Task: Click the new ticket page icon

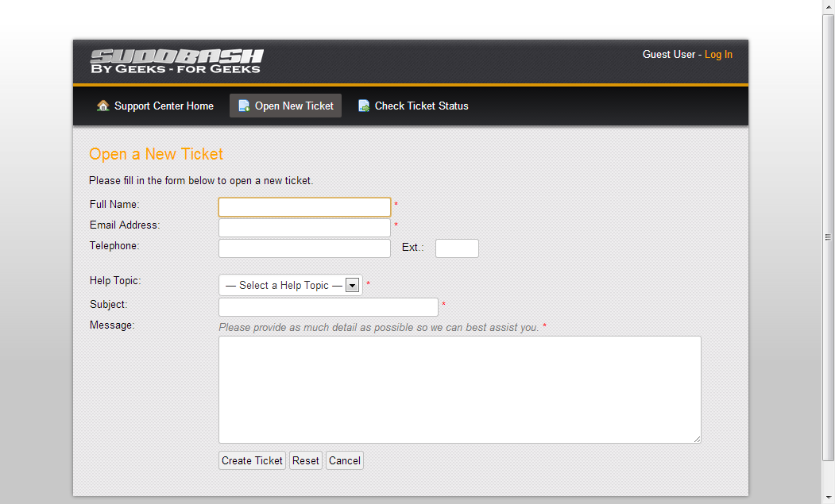Action: point(244,106)
